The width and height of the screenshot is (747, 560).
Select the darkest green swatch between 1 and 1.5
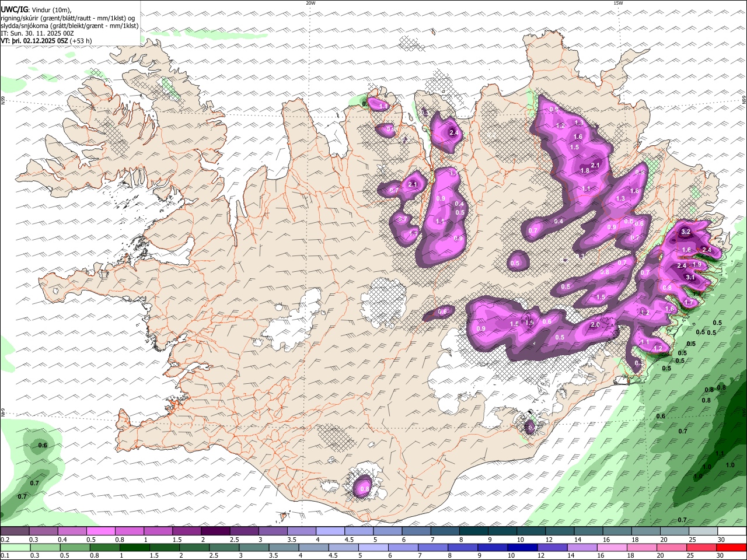[x=134, y=548]
